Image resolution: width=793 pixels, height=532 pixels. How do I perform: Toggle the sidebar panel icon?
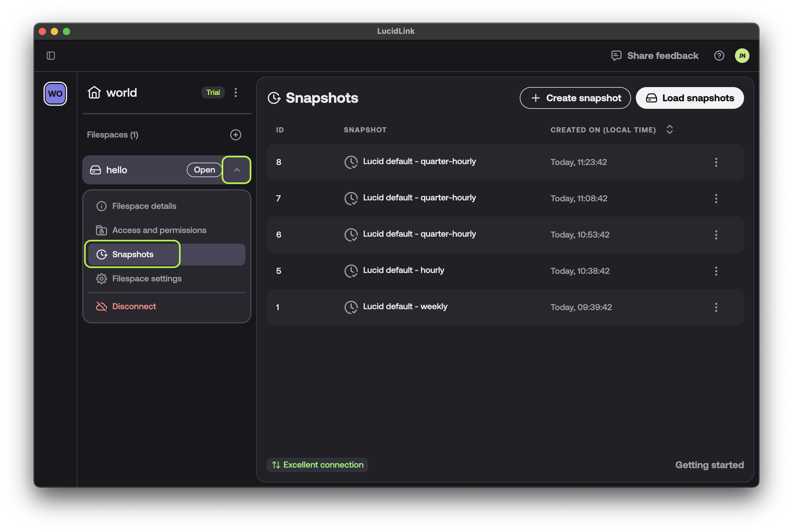point(51,56)
